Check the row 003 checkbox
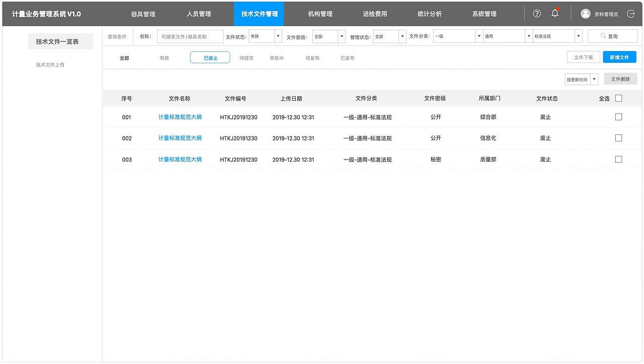Image resolution: width=644 pixels, height=364 pixels. point(619,159)
